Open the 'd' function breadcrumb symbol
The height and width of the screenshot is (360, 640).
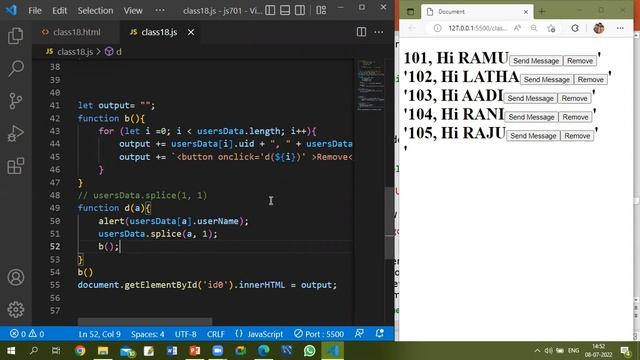pos(113,52)
